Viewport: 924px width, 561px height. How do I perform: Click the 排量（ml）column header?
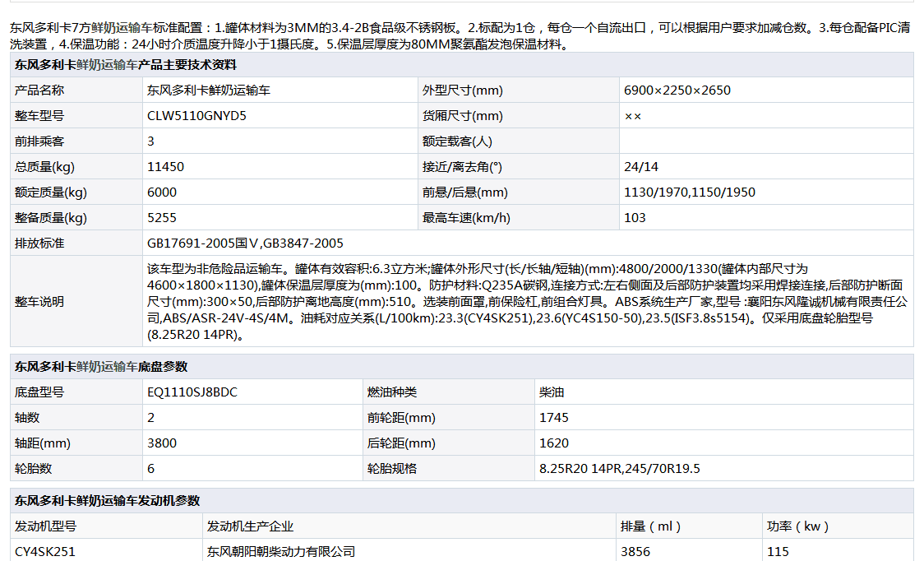click(650, 526)
